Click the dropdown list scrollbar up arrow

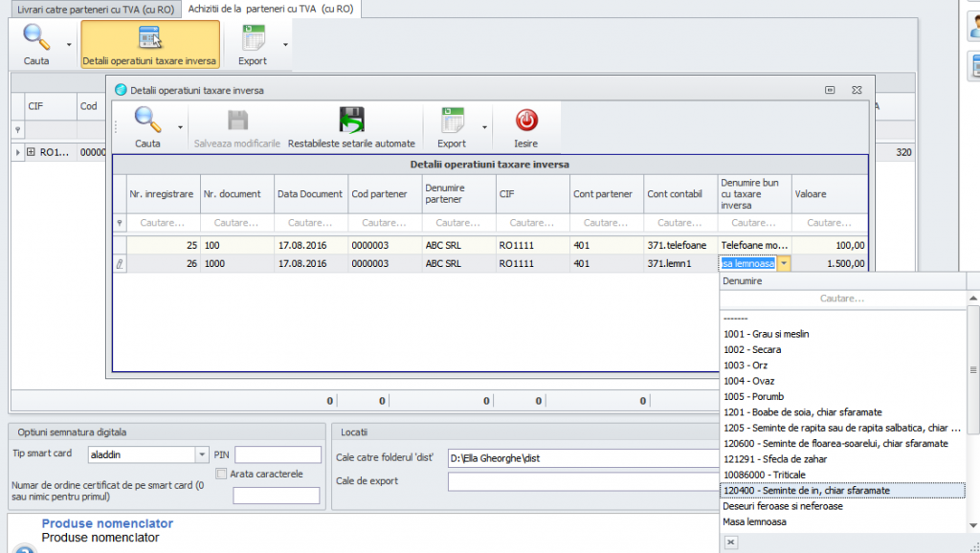973,299
